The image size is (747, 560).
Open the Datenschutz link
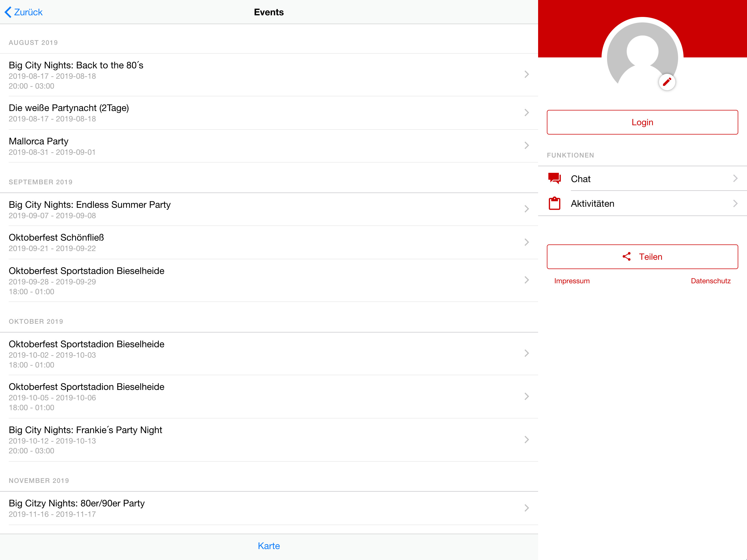click(711, 281)
